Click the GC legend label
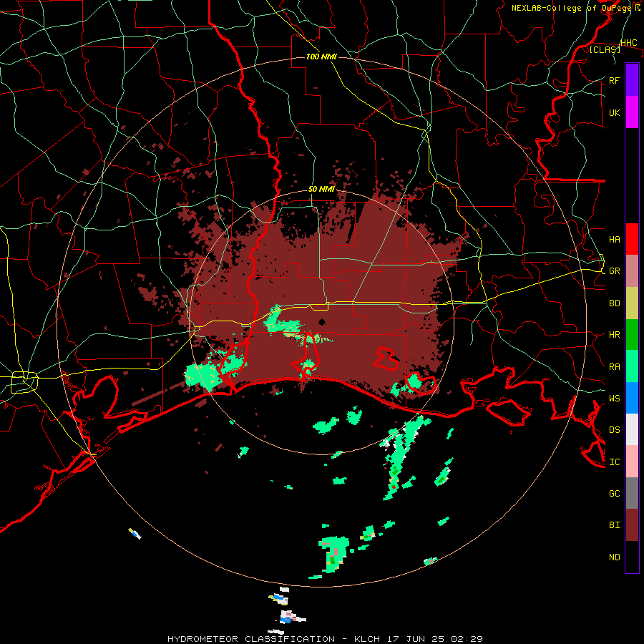The width and height of the screenshot is (644, 644). coord(614,493)
